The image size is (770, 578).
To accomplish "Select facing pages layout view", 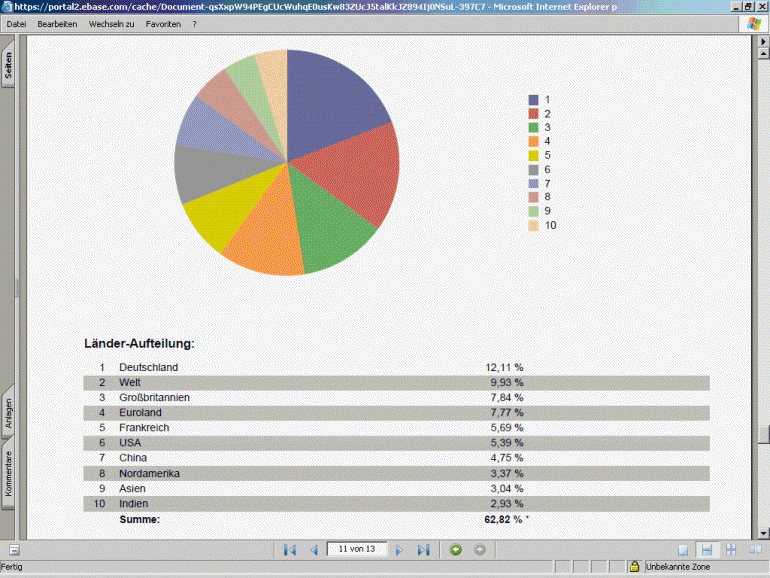I will coord(755,550).
